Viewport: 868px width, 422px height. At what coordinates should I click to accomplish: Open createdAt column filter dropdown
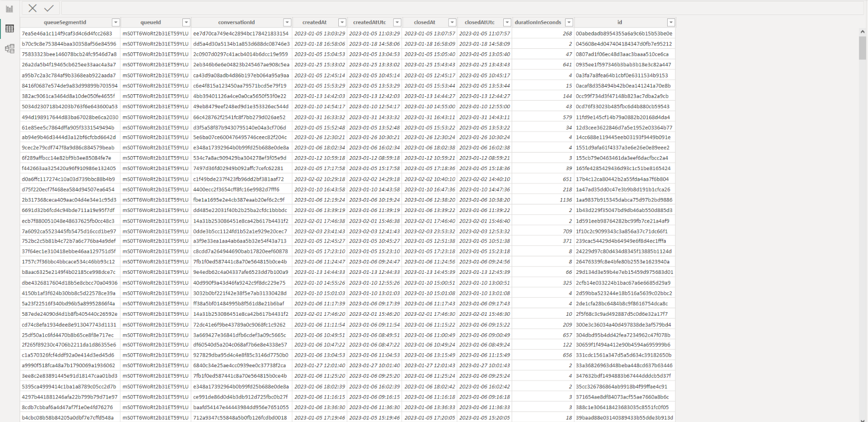coord(342,22)
